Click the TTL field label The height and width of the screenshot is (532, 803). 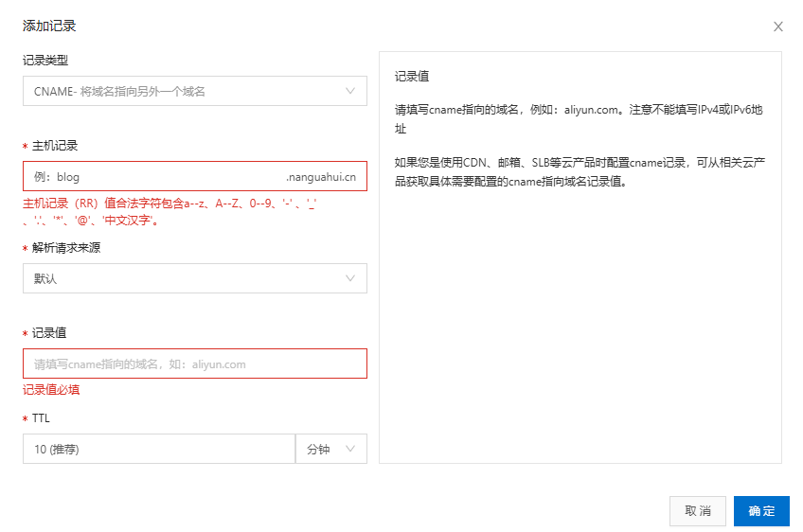click(41, 417)
